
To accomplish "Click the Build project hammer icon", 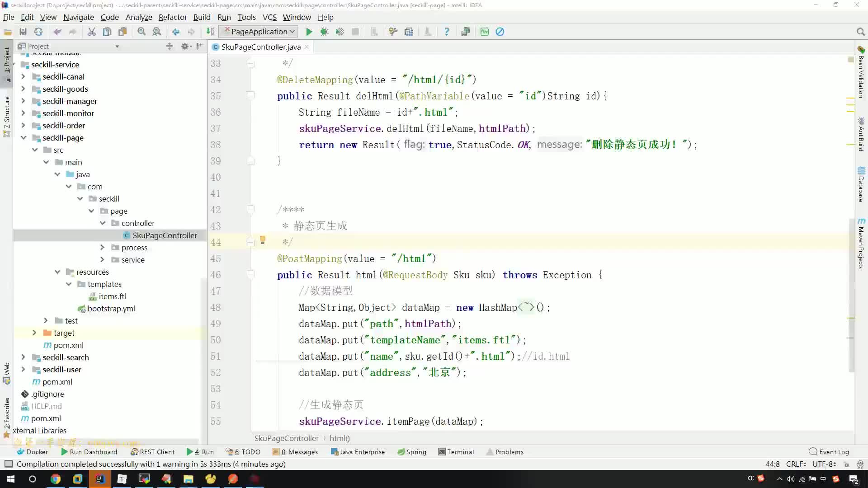I will pyautogui.click(x=210, y=32).
